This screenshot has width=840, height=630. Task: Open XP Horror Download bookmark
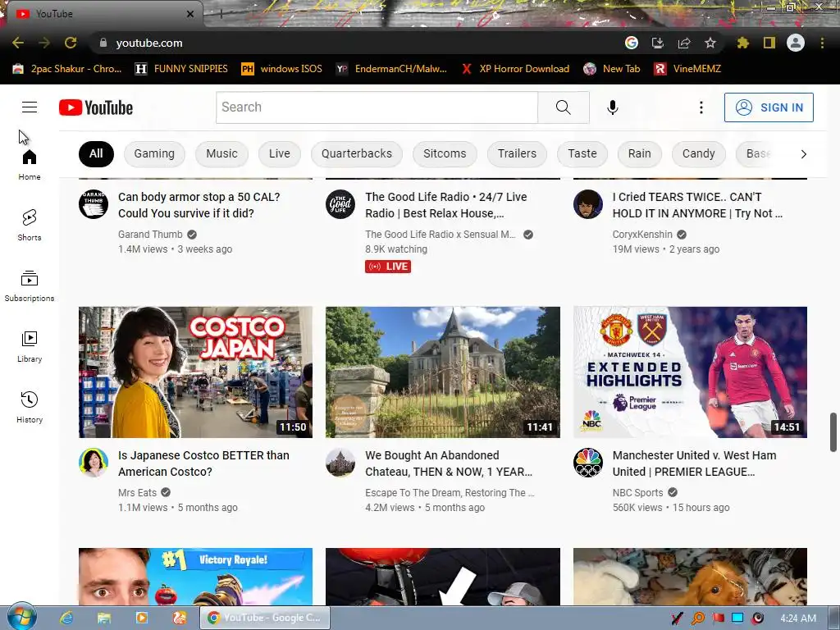pyautogui.click(x=516, y=69)
